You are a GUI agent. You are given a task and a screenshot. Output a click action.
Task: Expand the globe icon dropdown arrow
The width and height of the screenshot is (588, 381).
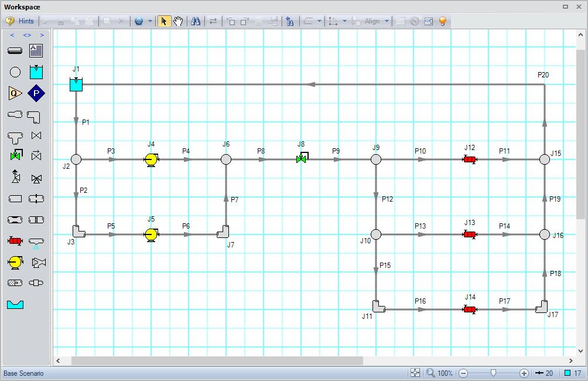[150, 21]
